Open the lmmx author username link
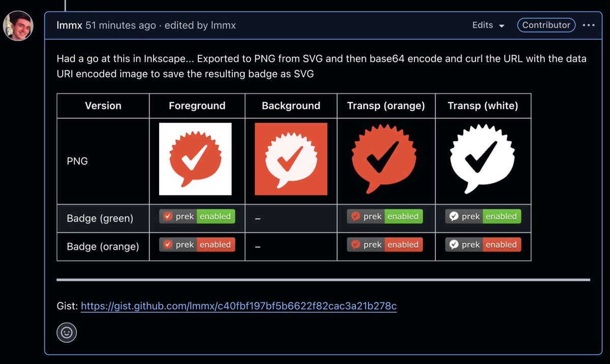 click(70, 25)
